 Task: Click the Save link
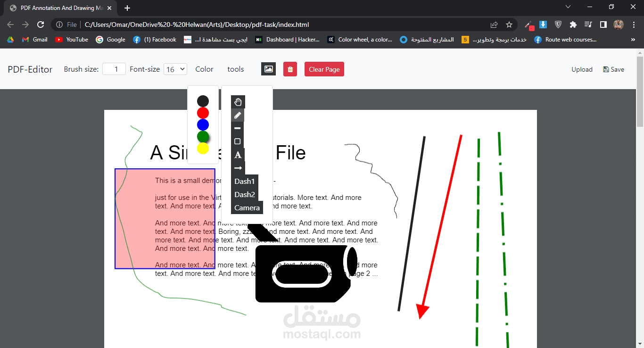613,69
